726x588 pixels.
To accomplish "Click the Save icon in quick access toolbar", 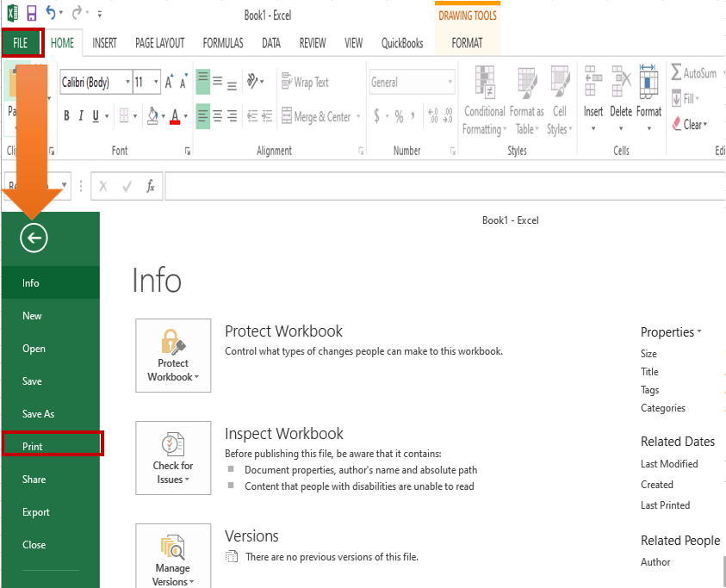I will click(32, 13).
